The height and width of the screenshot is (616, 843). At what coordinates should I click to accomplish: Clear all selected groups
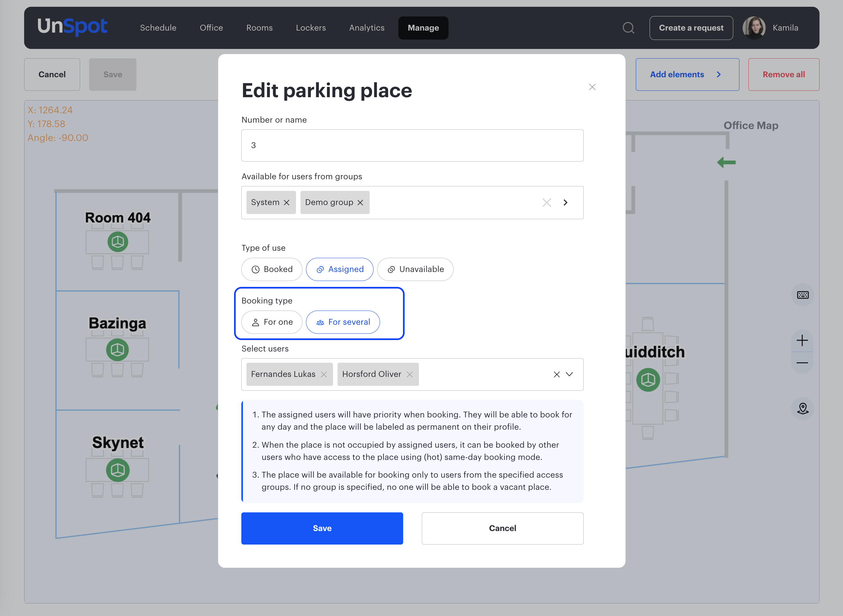point(547,202)
